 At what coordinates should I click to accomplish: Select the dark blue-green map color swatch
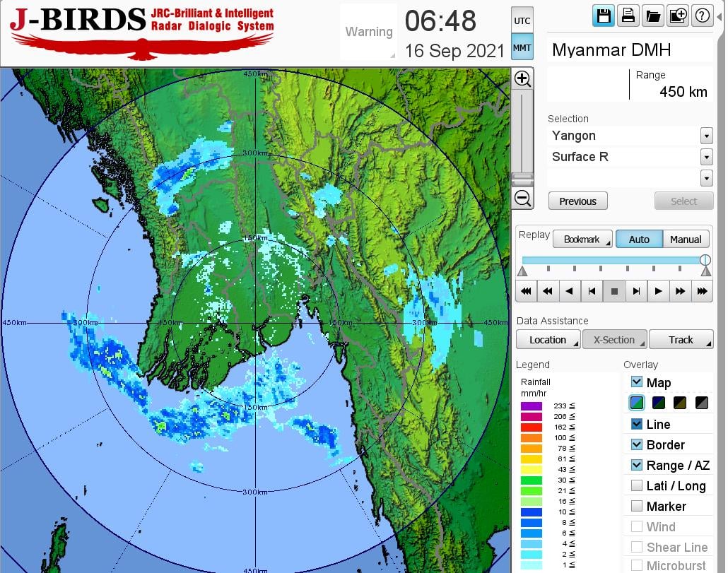pos(659,403)
